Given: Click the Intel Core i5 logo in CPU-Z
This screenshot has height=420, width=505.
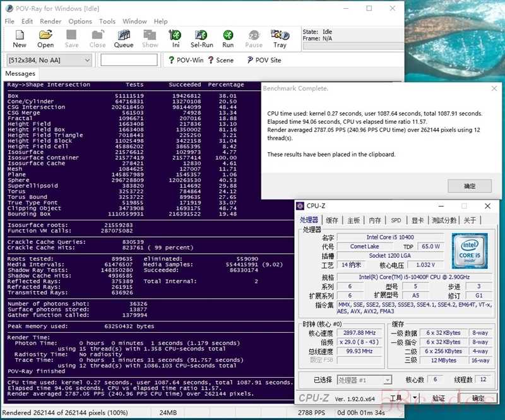Looking at the screenshot, I should pos(470,251).
